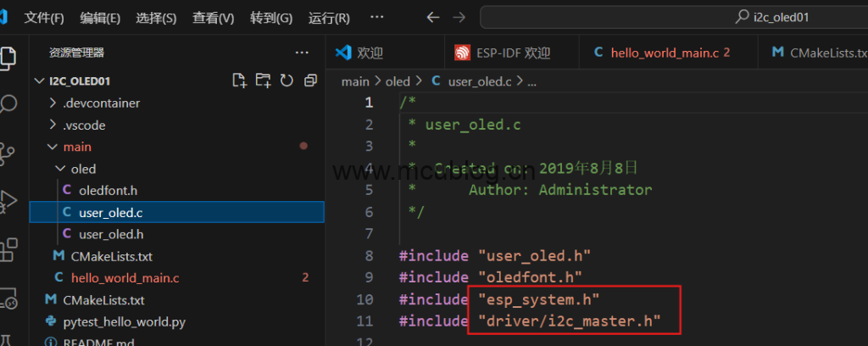Open the 运行(R) menu
Viewport: 868px width, 346px height.
(x=329, y=18)
